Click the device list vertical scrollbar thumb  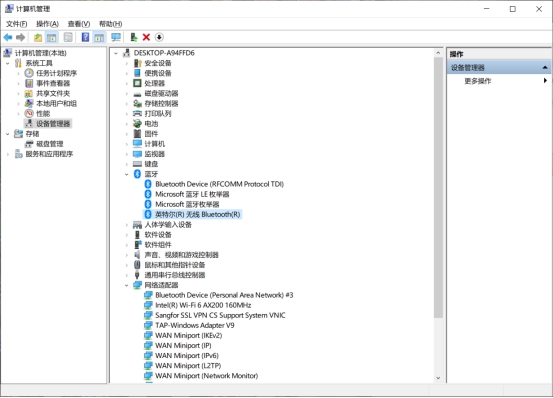click(x=438, y=188)
